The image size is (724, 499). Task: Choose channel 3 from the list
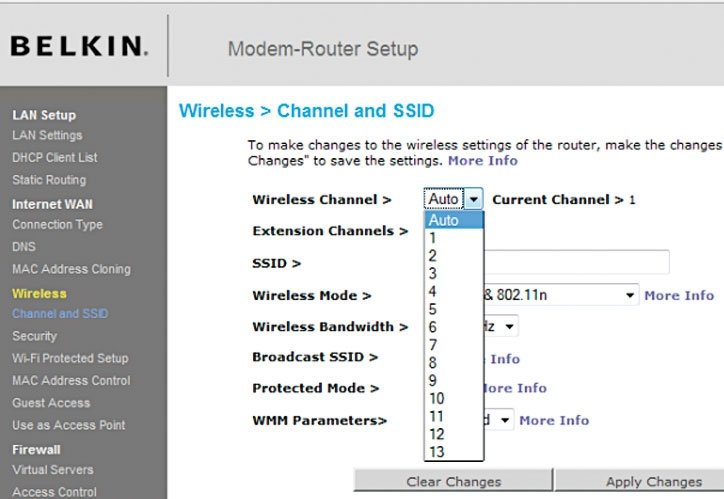(454, 274)
